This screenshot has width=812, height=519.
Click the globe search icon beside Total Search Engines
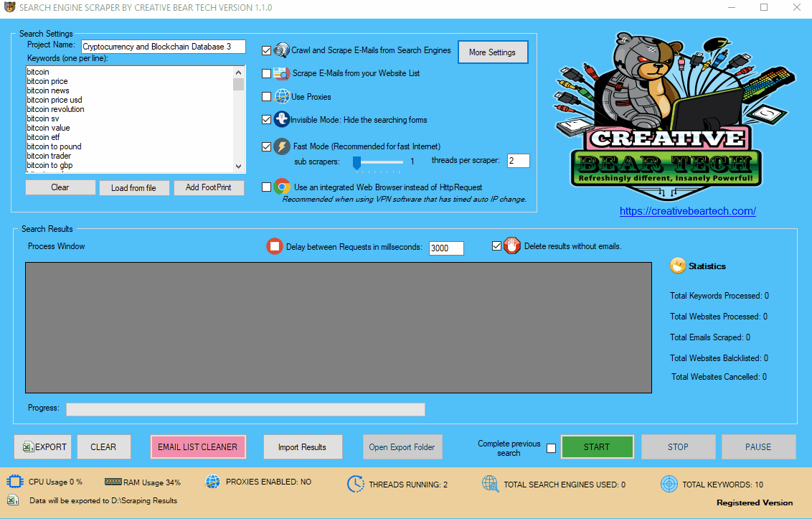[490, 484]
